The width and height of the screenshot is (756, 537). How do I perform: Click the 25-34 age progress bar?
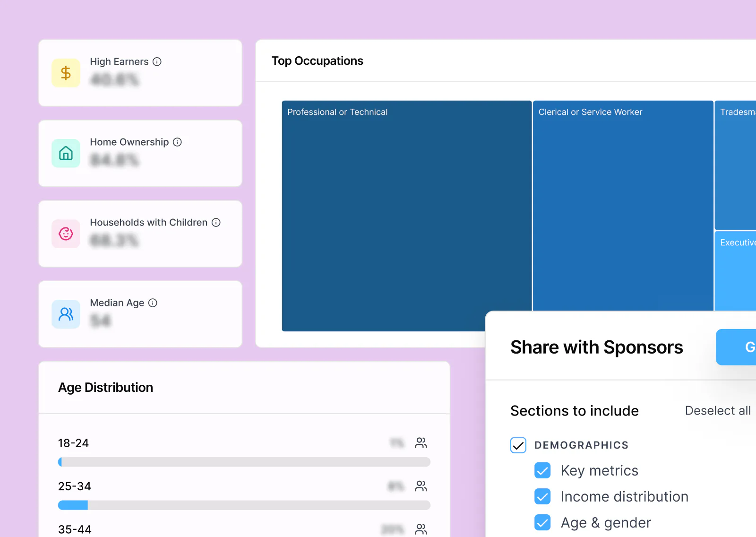(x=244, y=505)
